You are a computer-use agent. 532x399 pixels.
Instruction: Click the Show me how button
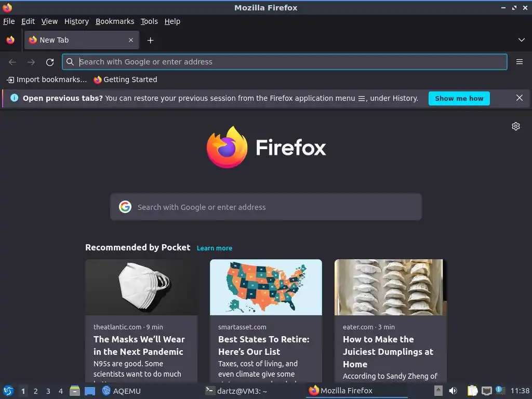459,98
